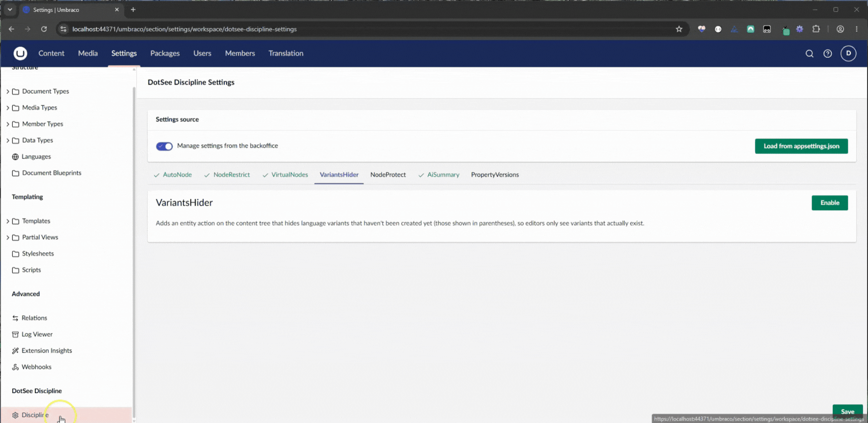Click the Languages globe icon

15,157
